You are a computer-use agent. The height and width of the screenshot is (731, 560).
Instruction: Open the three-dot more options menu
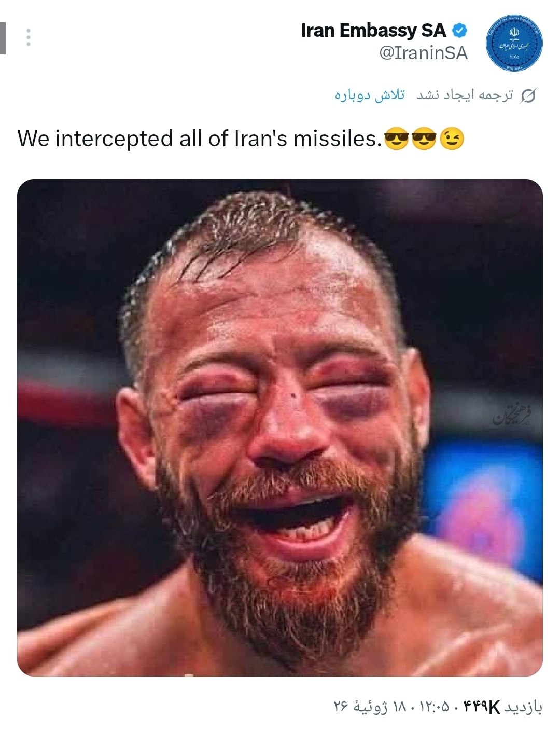pos(28,37)
